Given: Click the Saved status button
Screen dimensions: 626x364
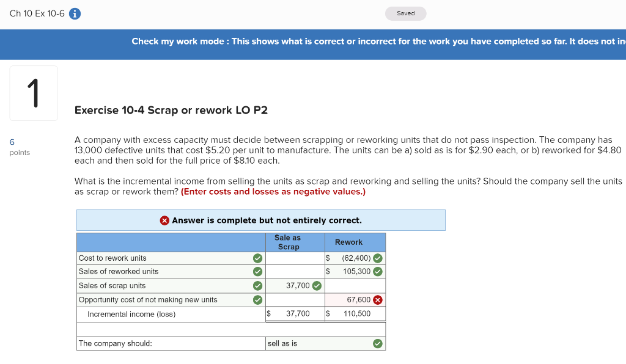Looking at the screenshot, I should (x=406, y=13).
